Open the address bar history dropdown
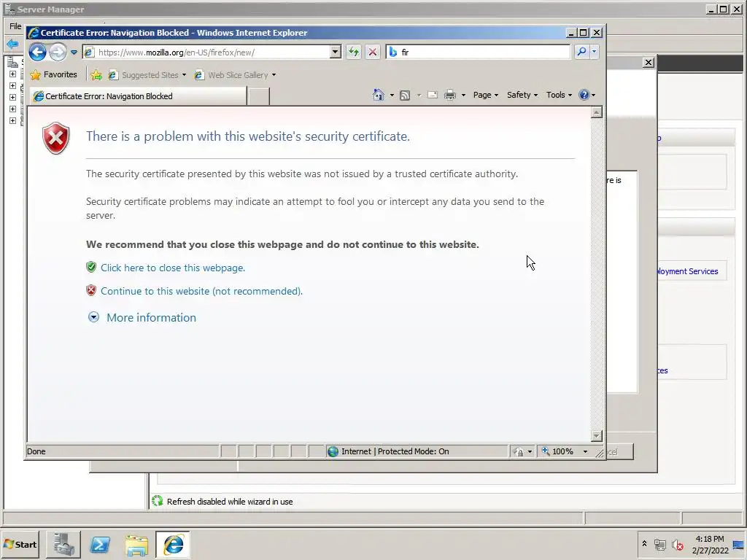Screen dimensions: 747x560 (x=336, y=52)
